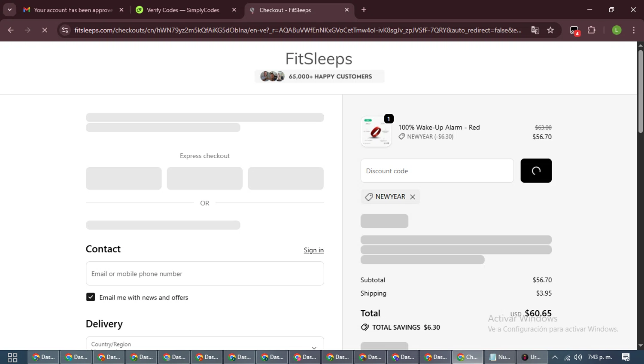Open the active Chrome Ch... taskbar item
The image size is (644, 364).
coord(468,357)
